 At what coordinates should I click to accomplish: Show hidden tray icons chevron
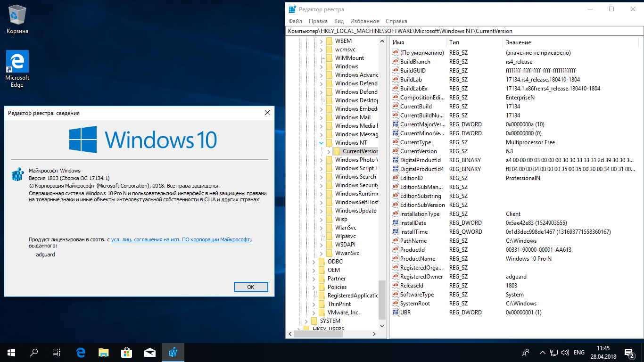543,353
